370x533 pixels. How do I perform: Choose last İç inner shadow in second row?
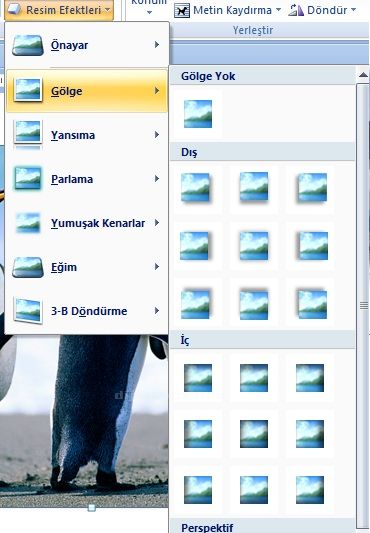310,434
